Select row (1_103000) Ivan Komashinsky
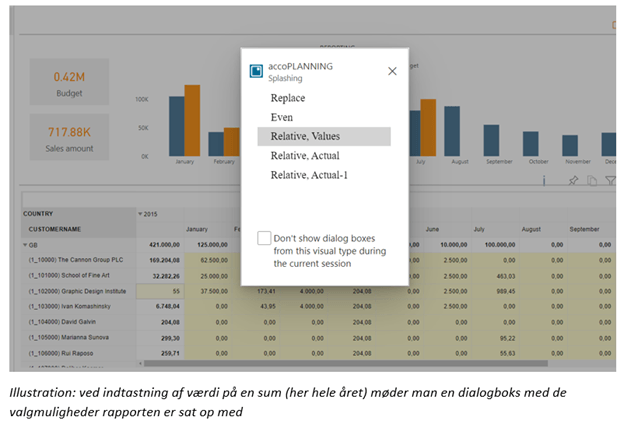The image size is (624, 424). pyautogui.click(x=70, y=307)
